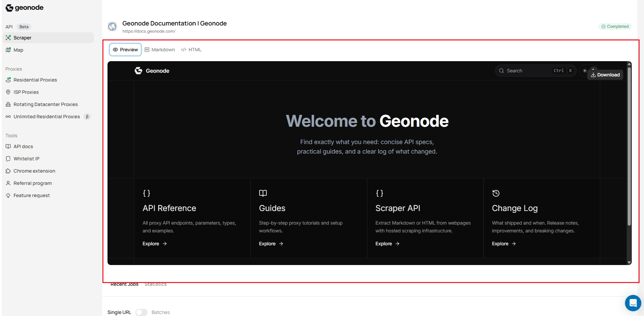This screenshot has width=644, height=316.
Task: Open Rotating Datacenter Proxies page
Action: 46,104
